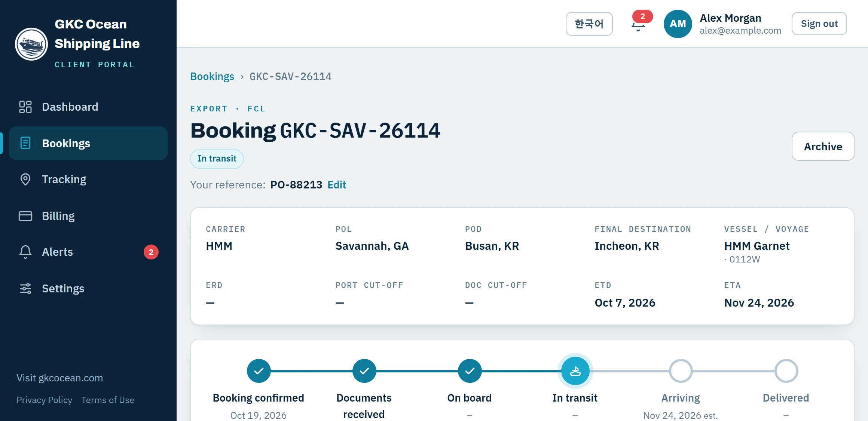Click the Booking confirmed checkmark step
The image size is (868, 421).
point(259,371)
